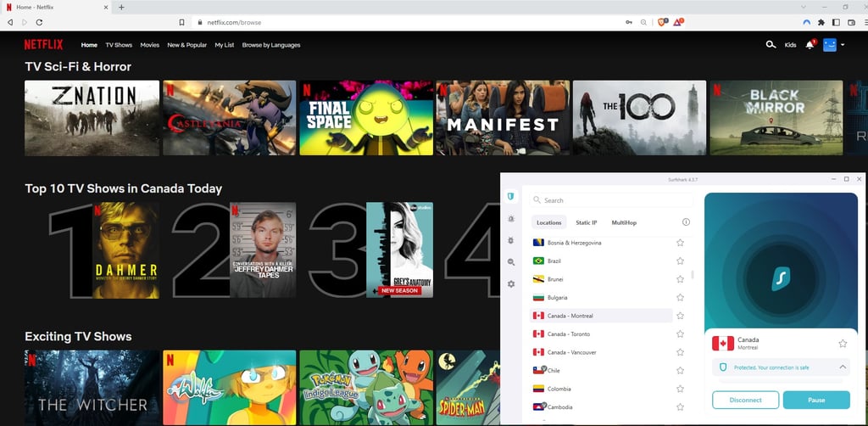The width and height of the screenshot is (868, 426).
Task: Open Z Nation thumbnail
Action: [x=92, y=118]
